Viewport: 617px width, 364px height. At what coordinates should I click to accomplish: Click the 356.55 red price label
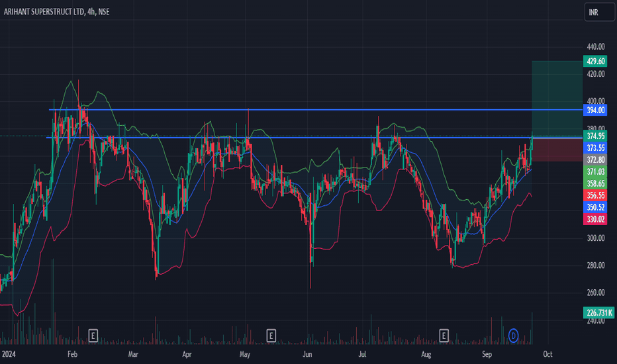click(595, 195)
